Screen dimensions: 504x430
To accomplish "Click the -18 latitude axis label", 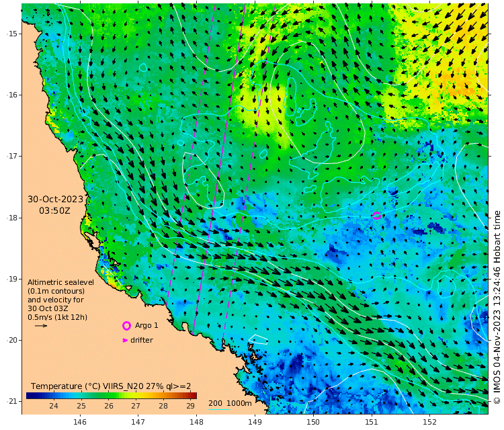I will pos(12,218).
